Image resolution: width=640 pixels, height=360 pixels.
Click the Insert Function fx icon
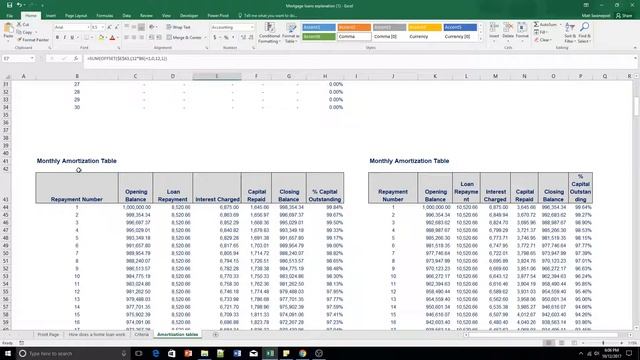coord(76,59)
